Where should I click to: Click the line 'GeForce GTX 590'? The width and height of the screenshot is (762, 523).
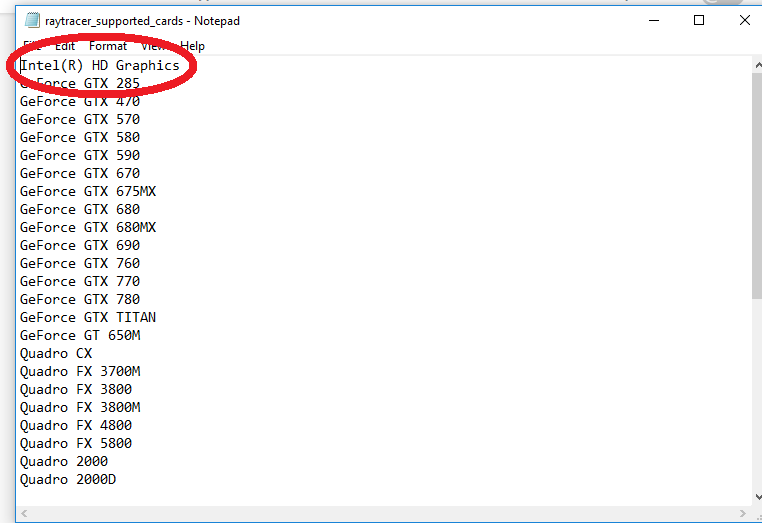click(80, 156)
